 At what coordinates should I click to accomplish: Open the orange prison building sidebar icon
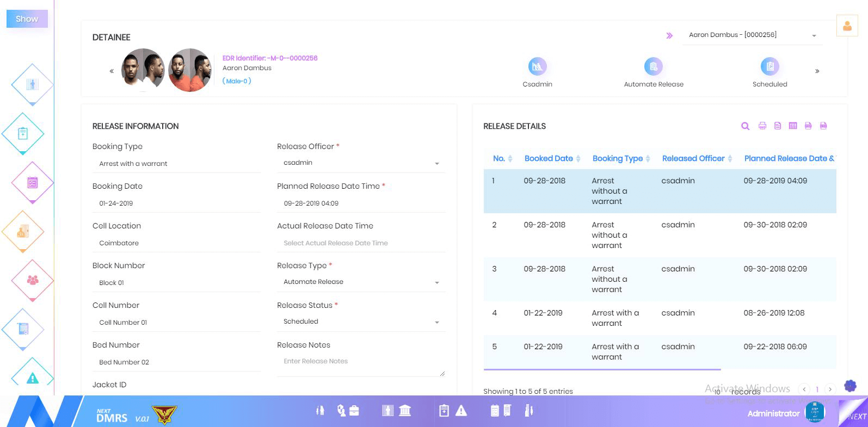[x=23, y=231]
